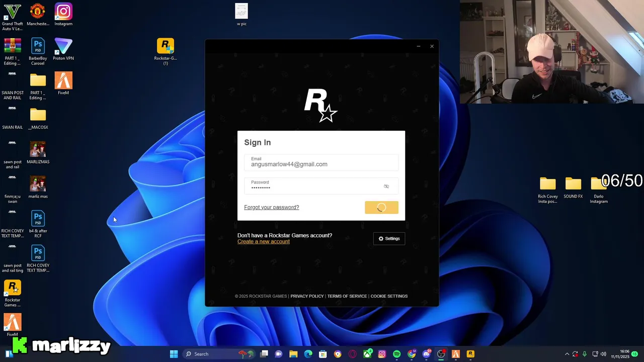Image resolution: width=644 pixels, height=362 pixels.
Task: Open notifications badge showing 16
Action: tap(635, 354)
